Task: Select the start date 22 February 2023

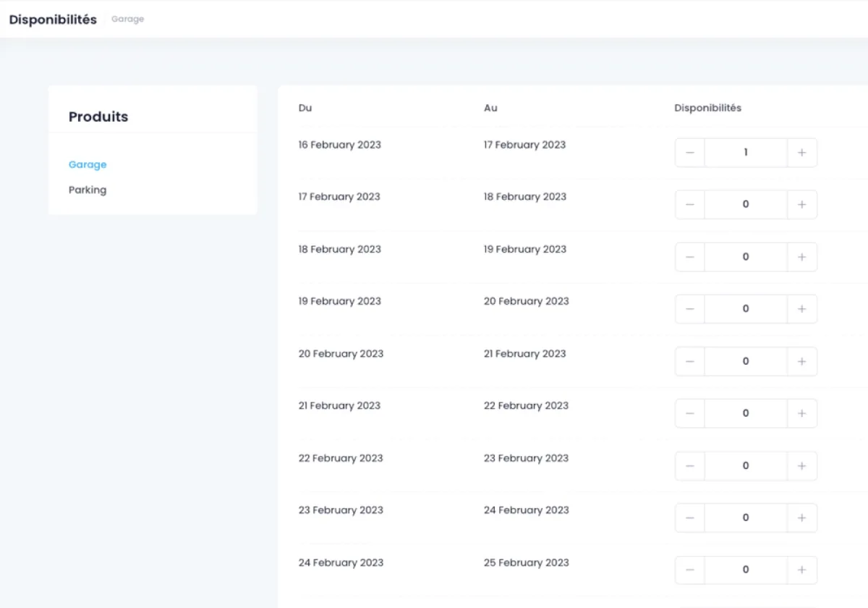Action: coord(341,458)
